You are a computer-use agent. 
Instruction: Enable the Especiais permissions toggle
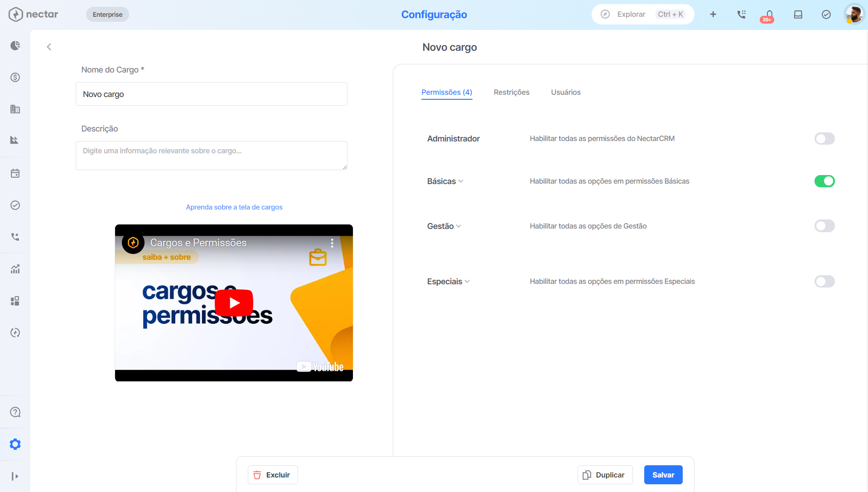825,281
